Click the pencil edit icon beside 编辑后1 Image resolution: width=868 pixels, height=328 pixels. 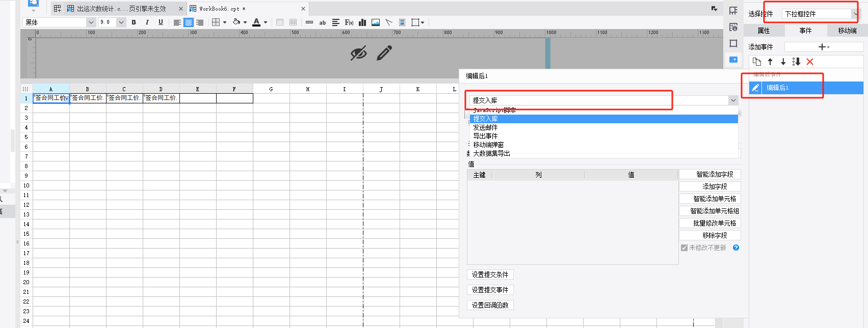click(x=755, y=88)
